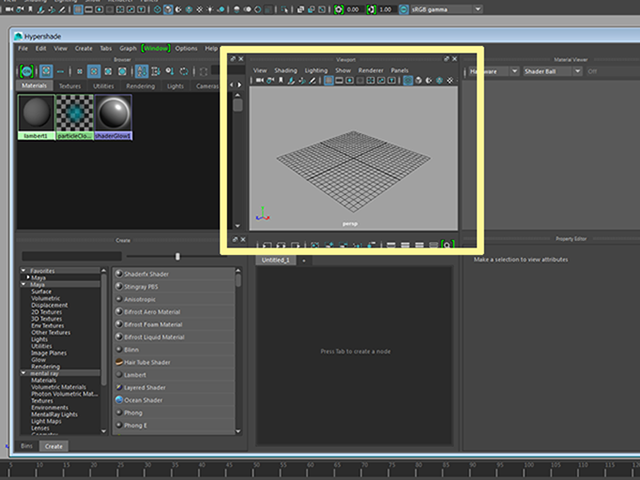Toggle Gate Mask in Viewport toolbar

(360, 80)
